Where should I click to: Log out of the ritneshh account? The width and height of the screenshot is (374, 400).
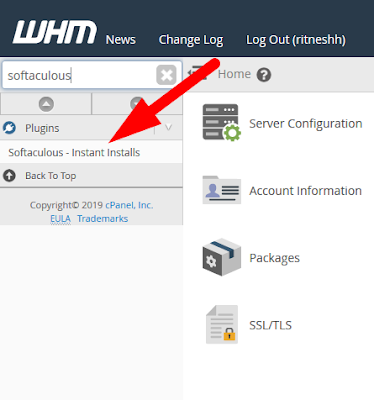(296, 40)
